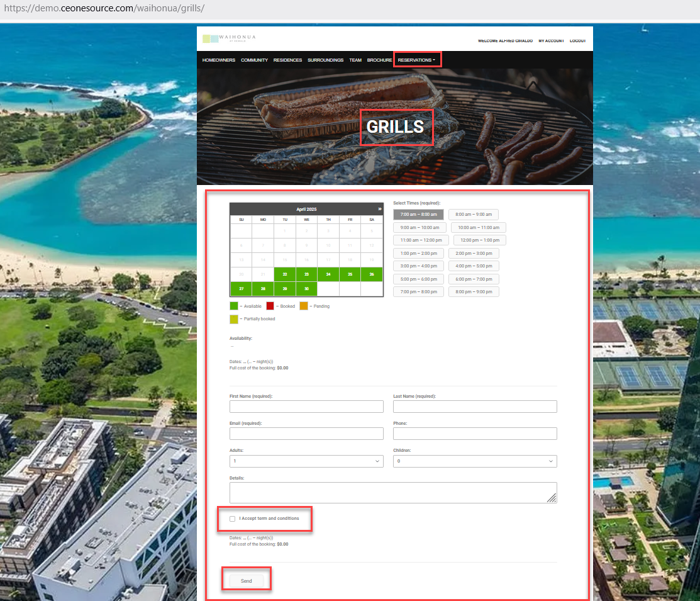Go to the Brochure page
Viewport: 700px width, 601px height.
click(379, 60)
